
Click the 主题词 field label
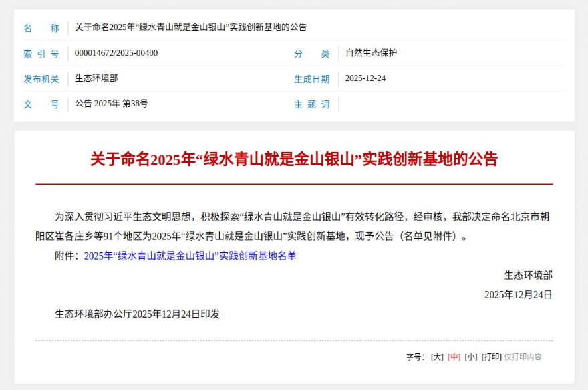(x=311, y=104)
